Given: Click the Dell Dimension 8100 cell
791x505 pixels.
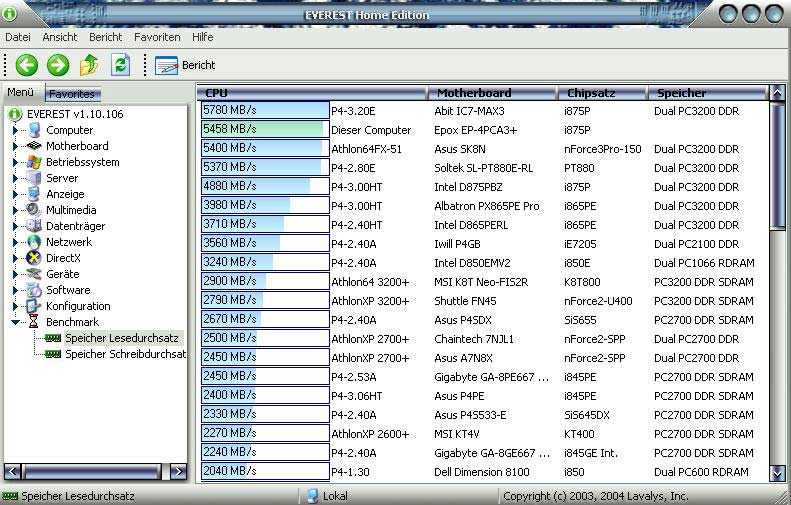Looking at the screenshot, I should click(482, 472).
